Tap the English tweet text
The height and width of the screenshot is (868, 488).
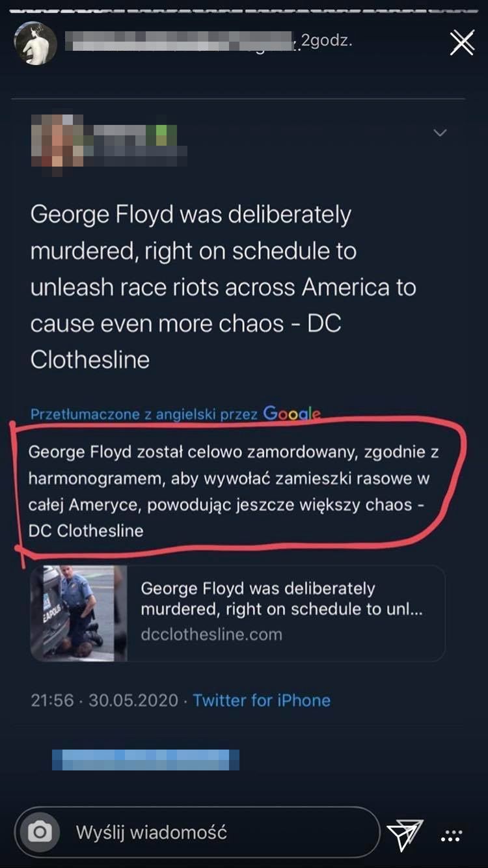coord(221,287)
